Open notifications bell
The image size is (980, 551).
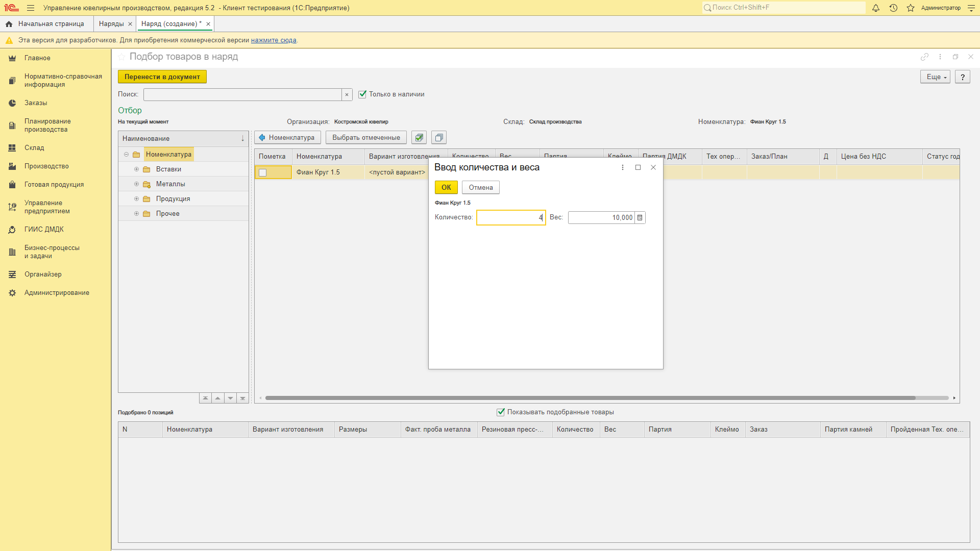[876, 8]
